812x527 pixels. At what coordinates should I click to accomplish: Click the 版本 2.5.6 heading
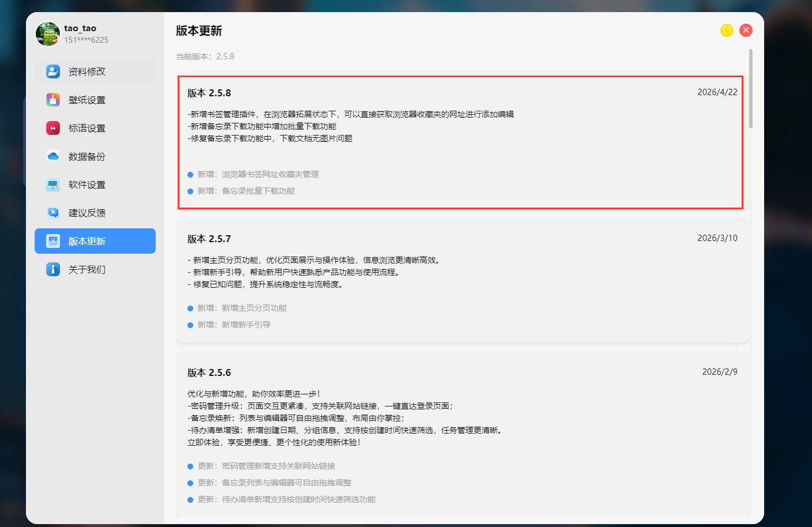click(x=209, y=372)
